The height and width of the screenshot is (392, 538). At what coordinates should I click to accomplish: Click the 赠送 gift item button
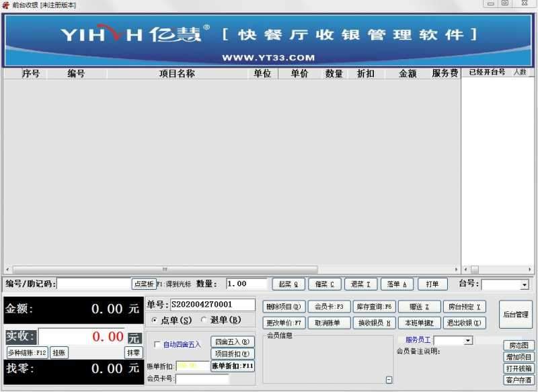coord(420,305)
